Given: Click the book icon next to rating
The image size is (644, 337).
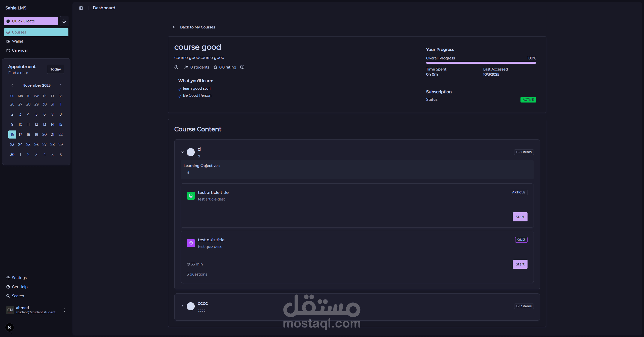Looking at the screenshot, I should point(242,67).
